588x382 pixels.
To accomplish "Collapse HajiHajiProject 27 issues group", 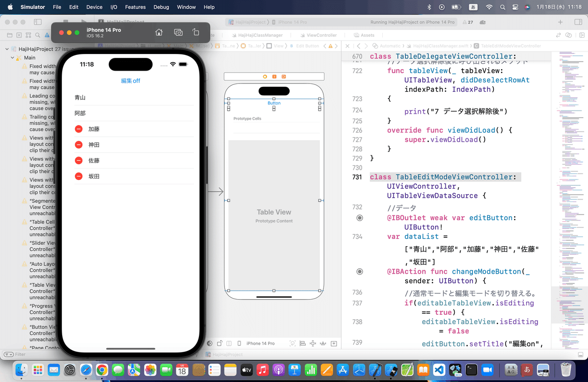I will (x=7, y=50).
